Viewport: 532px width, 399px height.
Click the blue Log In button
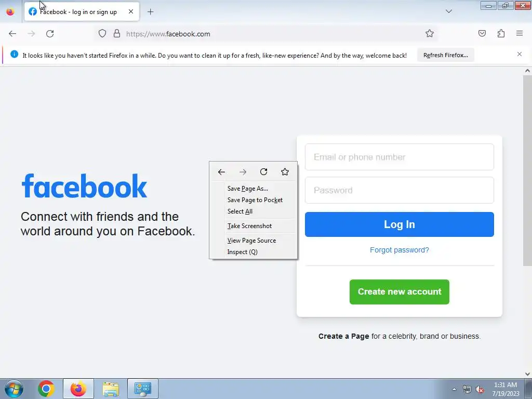[400, 224]
